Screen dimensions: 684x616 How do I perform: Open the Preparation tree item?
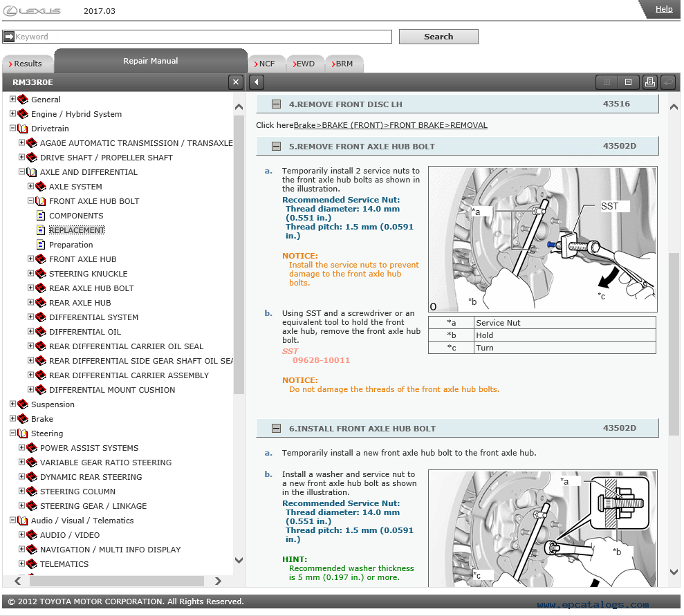[x=71, y=245]
